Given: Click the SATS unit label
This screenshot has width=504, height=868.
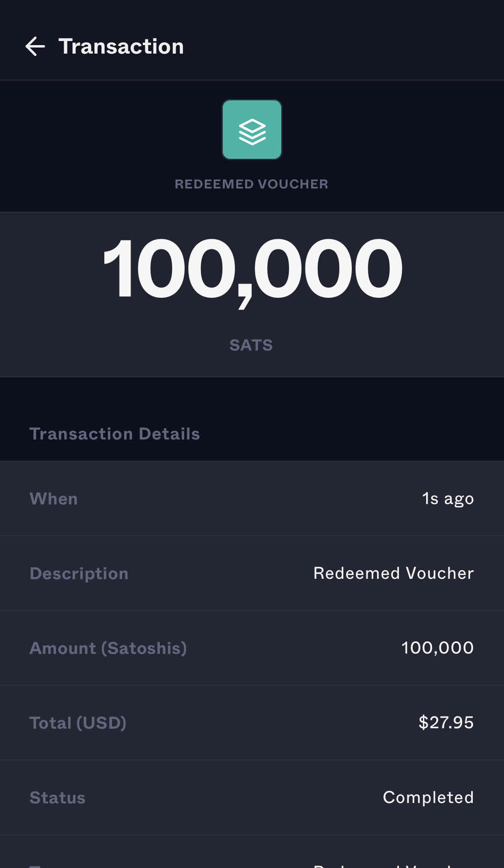Looking at the screenshot, I should tap(251, 345).
